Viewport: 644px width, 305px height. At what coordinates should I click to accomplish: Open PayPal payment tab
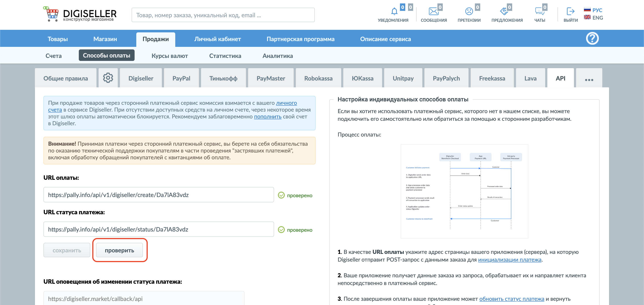181,78
